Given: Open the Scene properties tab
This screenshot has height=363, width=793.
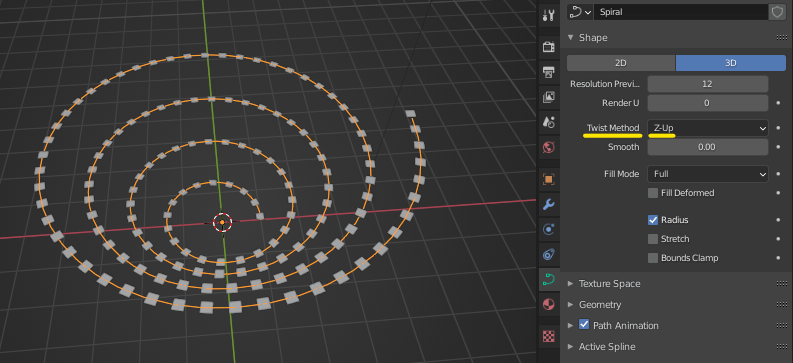Looking at the screenshot, I should [x=548, y=122].
